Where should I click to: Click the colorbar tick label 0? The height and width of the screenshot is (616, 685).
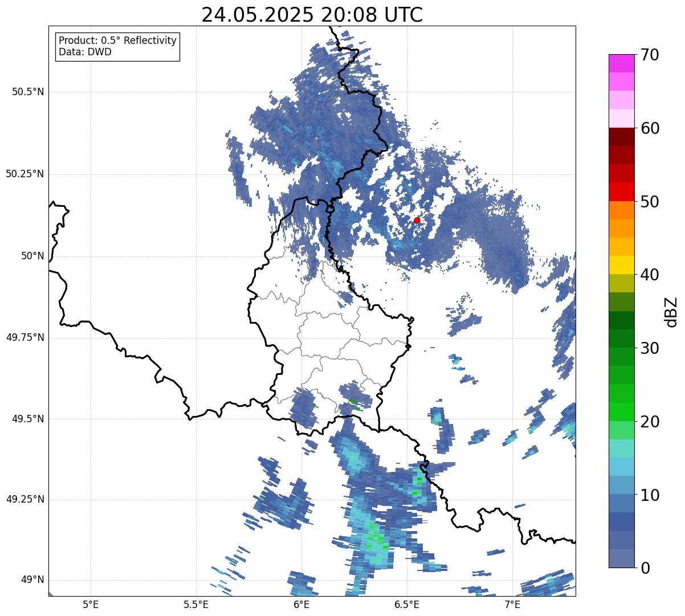[645, 568]
